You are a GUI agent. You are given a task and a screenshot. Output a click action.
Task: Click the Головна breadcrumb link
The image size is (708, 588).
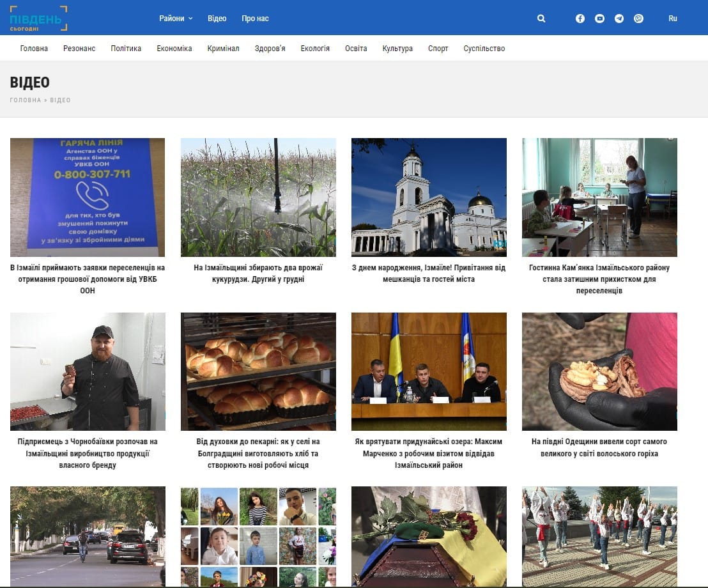[26, 100]
